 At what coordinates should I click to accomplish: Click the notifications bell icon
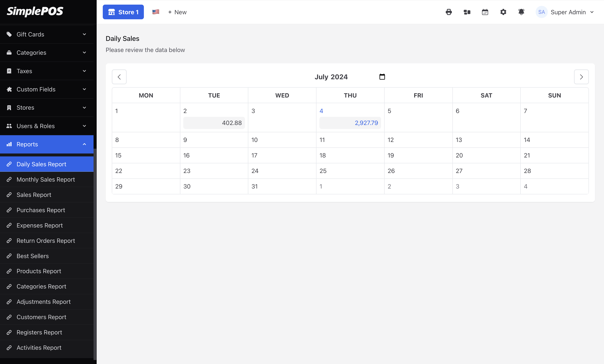click(x=521, y=12)
